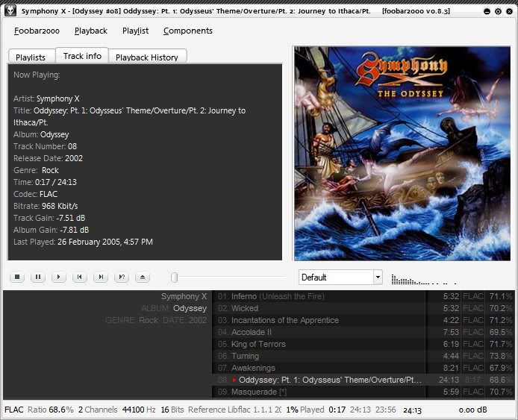This screenshot has height=420, width=518.
Task: Minimize the foobar2000 window
Action: [x=487, y=11]
